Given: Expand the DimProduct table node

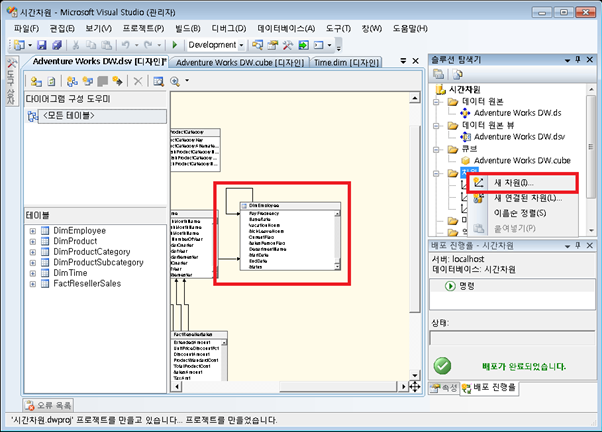Looking at the screenshot, I should [33, 242].
